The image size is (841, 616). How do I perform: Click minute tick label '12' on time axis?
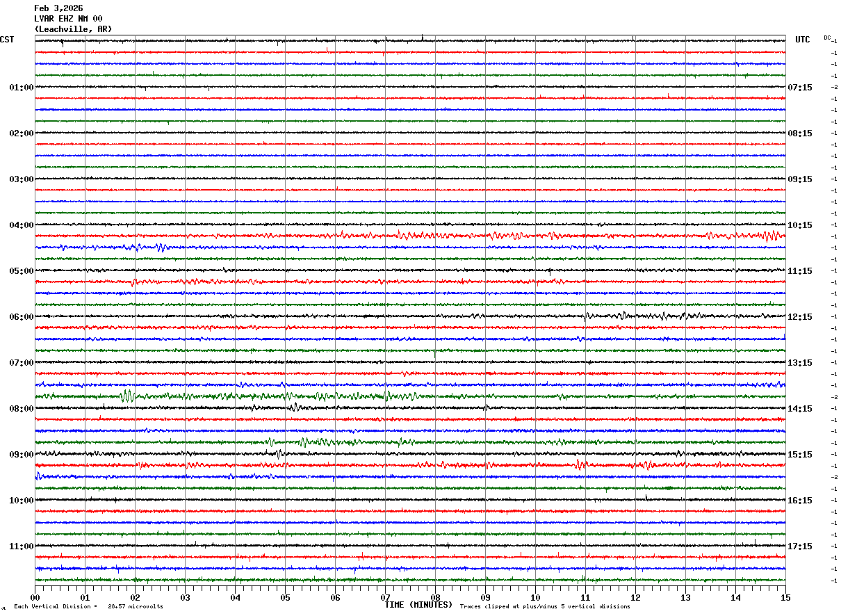point(635,597)
